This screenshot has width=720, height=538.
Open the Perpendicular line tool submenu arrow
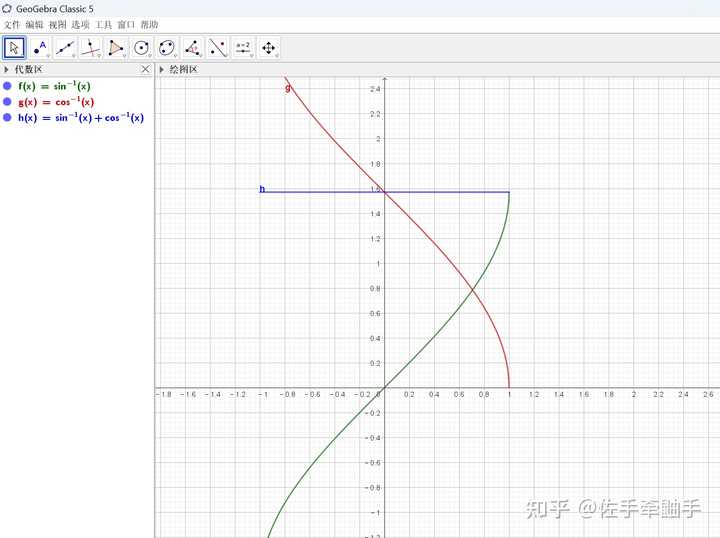coord(98,56)
